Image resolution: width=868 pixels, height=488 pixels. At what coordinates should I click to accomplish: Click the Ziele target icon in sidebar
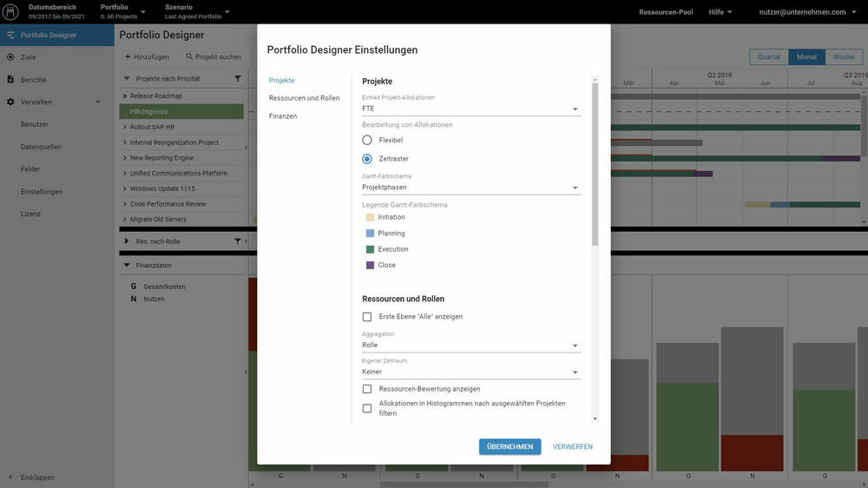[x=10, y=57]
